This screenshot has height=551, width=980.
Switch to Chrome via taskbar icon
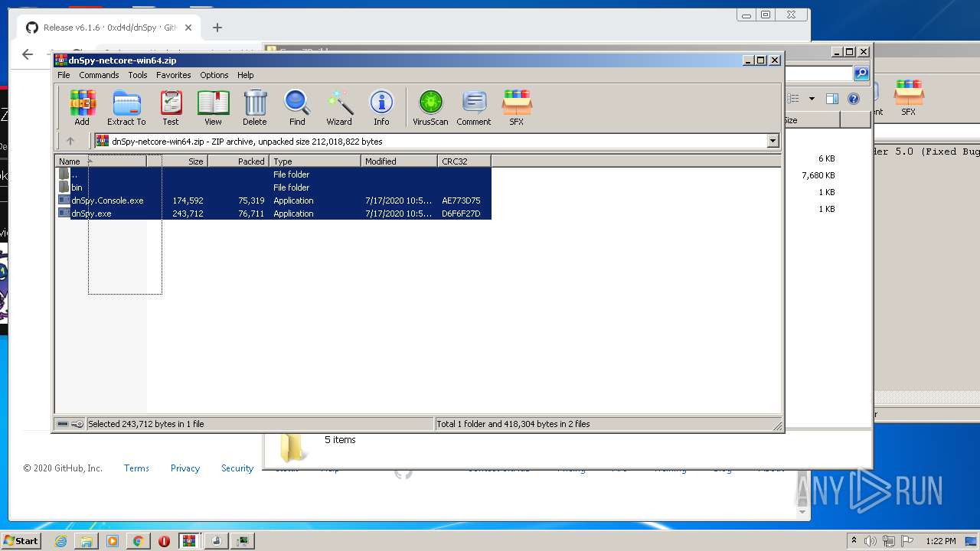(x=138, y=541)
